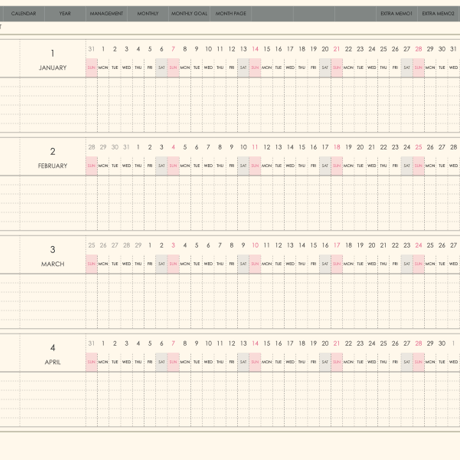
Task: Click date 17 in the March row
Action: tap(337, 245)
